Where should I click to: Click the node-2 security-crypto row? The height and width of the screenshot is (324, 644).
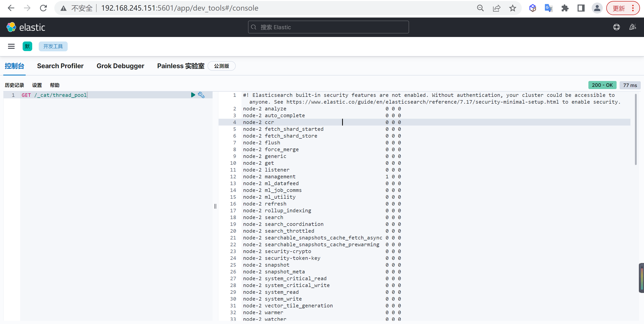pyautogui.click(x=322, y=251)
